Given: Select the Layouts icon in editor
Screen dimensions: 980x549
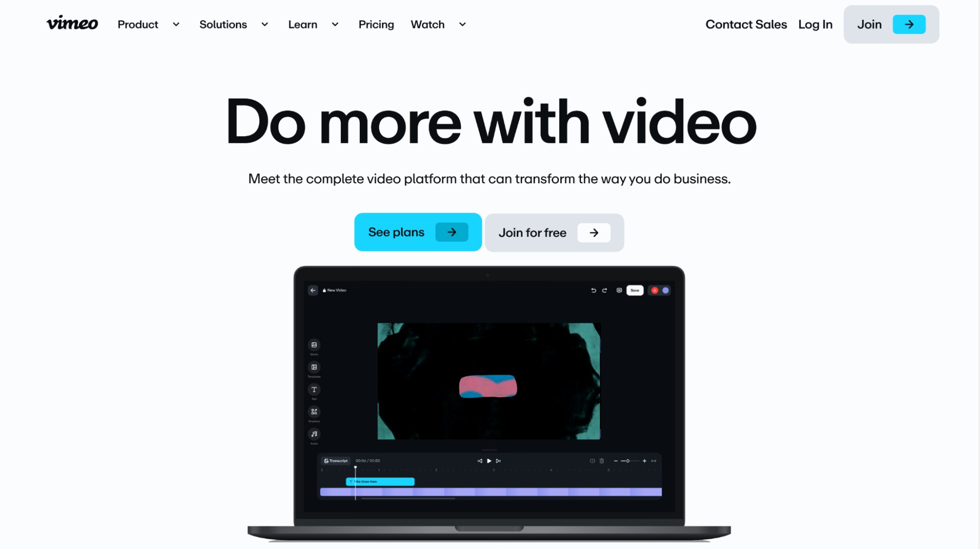Looking at the screenshot, I should coord(314,367).
